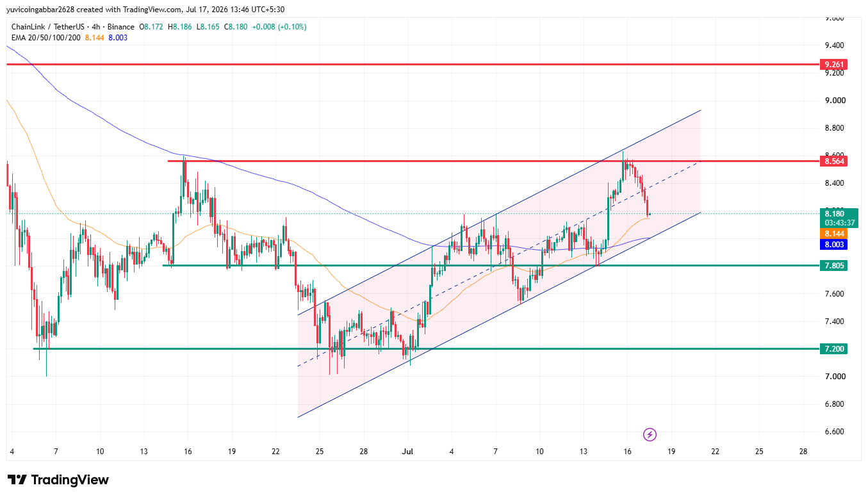This screenshot has width=868, height=499.
Task: Click the 7.400 tick on price axis
Action: [835, 321]
